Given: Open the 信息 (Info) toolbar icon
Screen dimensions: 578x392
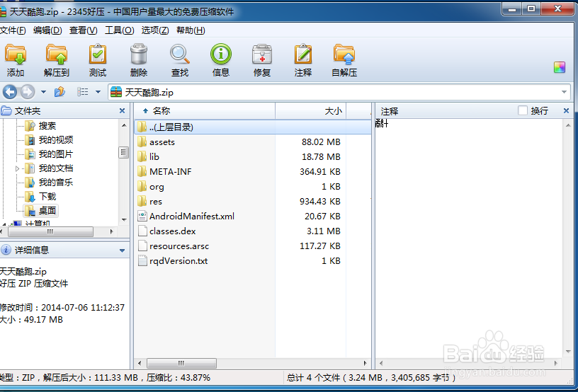Looking at the screenshot, I should click(x=221, y=60).
